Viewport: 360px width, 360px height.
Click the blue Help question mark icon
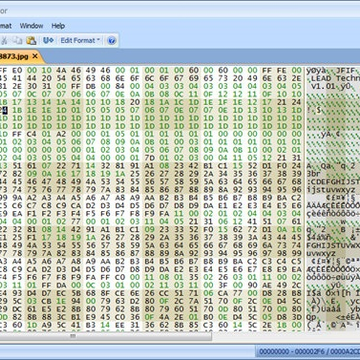(x=112, y=41)
